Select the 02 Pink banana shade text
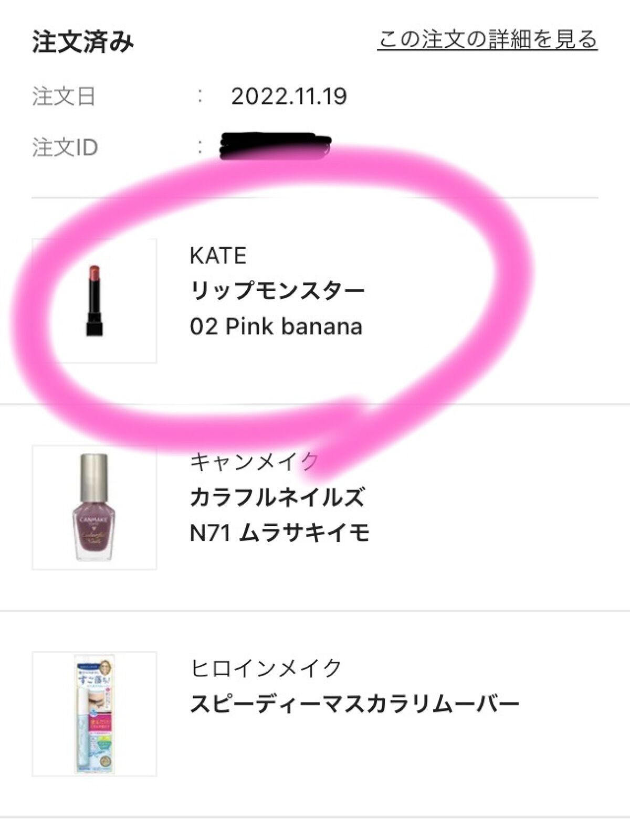 pos(276,326)
